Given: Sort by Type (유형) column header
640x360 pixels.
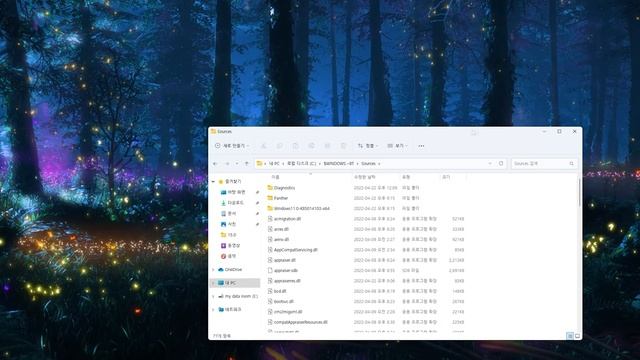Looking at the screenshot, I should (406, 177).
